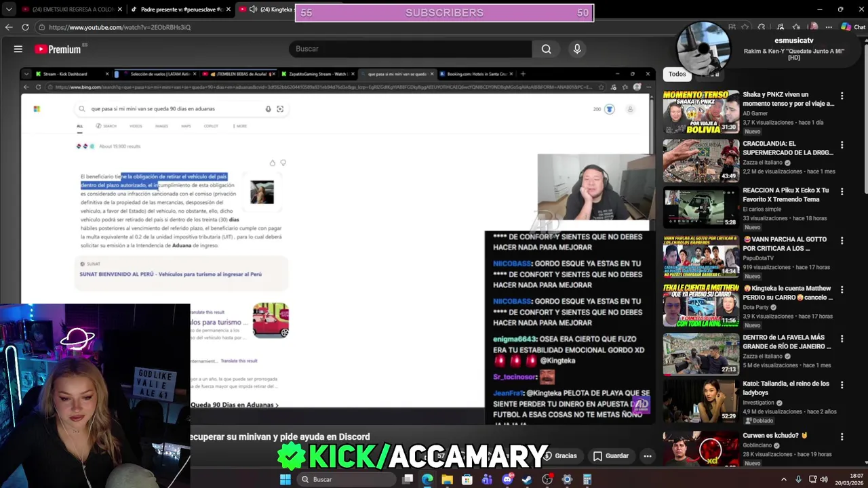Click the volume speaker icon in tray
Screen dimensions: 868x488
(824, 479)
